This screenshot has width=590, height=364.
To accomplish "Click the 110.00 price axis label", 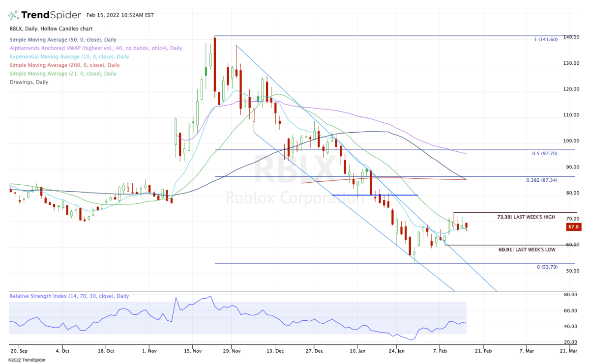I will point(572,115).
